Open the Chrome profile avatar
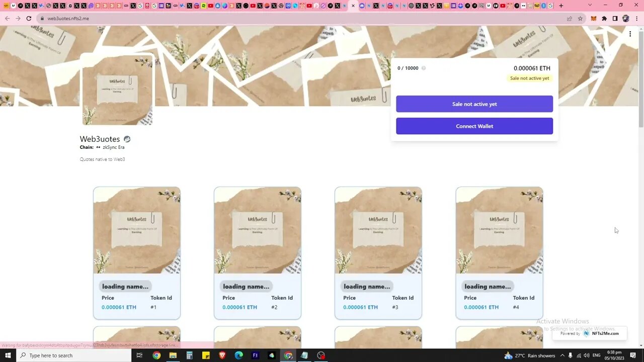The width and height of the screenshot is (644, 362). (x=625, y=19)
